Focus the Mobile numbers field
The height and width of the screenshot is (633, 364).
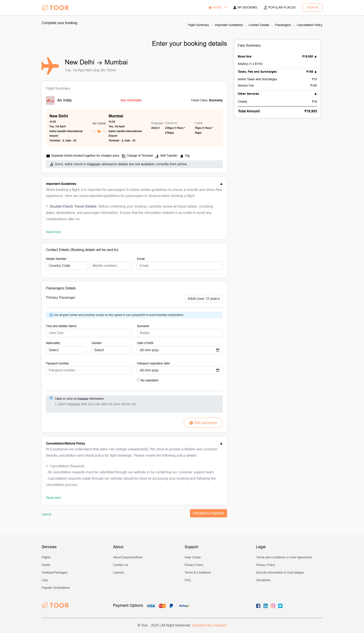pyautogui.click(x=111, y=266)
